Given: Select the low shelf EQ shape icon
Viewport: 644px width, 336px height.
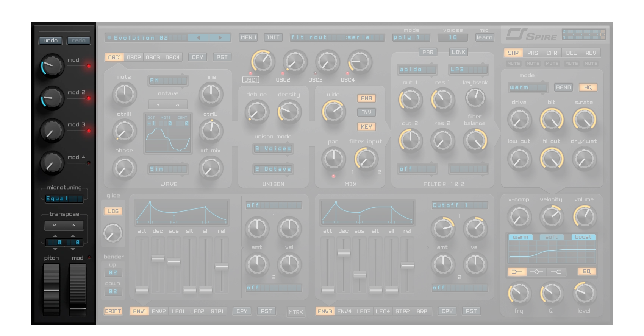Looking at the screenshot, I should (517, 272).
